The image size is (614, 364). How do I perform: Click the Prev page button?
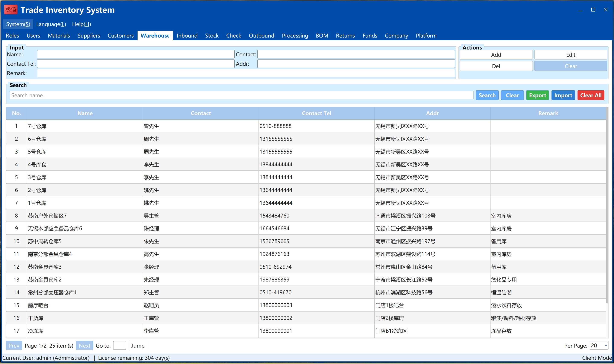tap(14, 345)
